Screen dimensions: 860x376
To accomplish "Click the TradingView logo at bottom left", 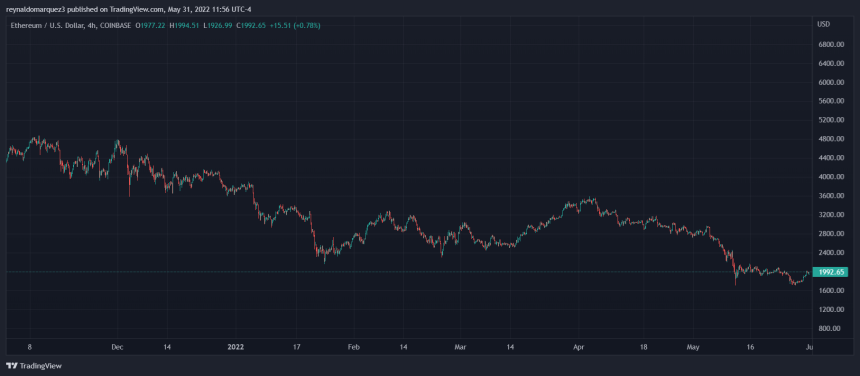I will pos(34,366).
